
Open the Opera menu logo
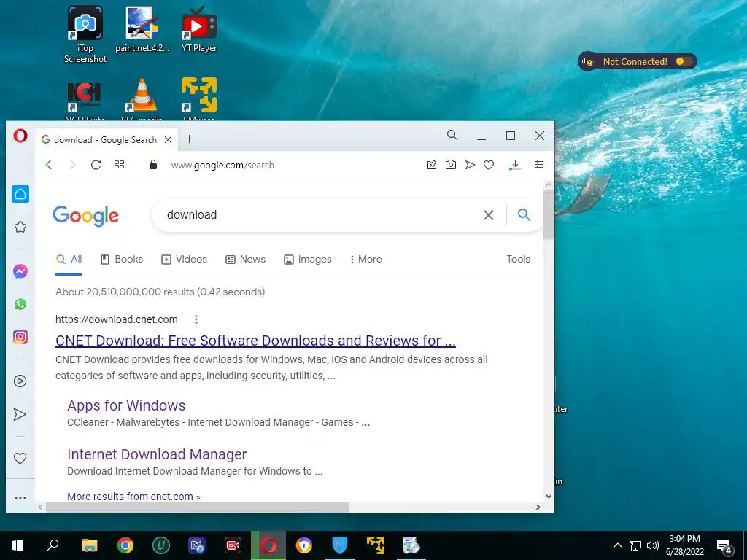pos(20,136)
